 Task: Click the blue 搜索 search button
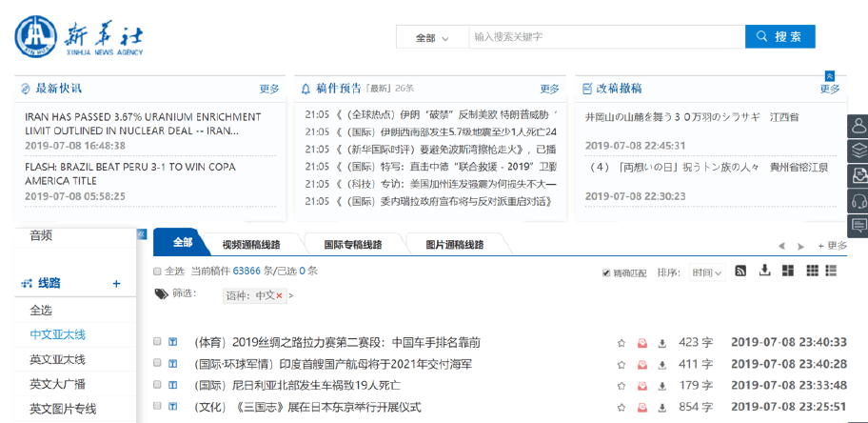779,37
